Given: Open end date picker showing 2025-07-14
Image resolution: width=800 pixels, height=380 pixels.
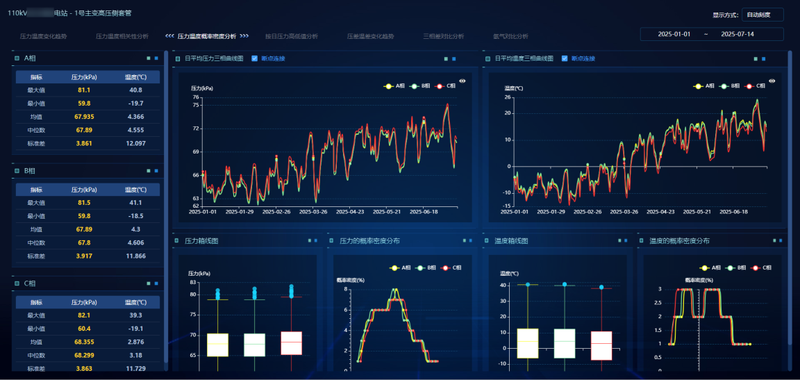Looking at the screenshot, I should 738,34.
